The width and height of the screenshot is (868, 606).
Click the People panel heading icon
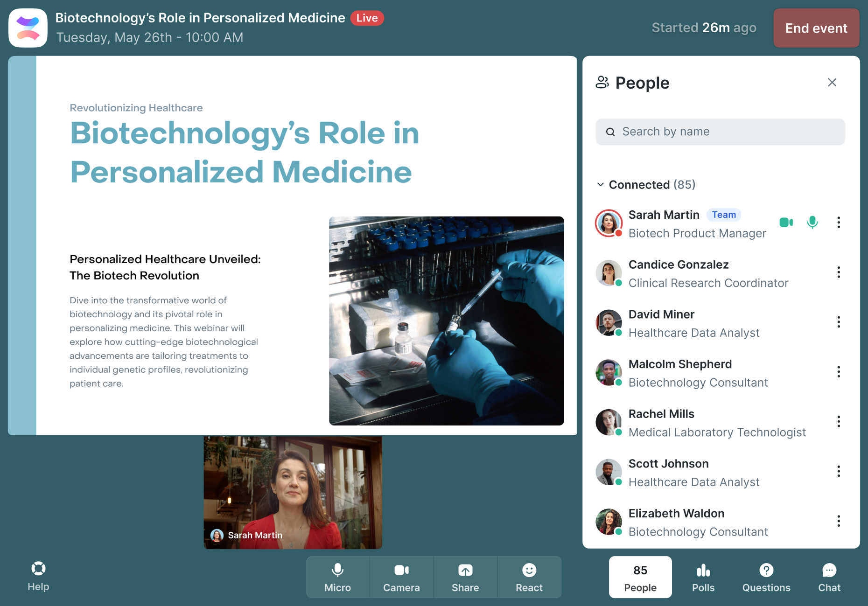click(602, 83)
